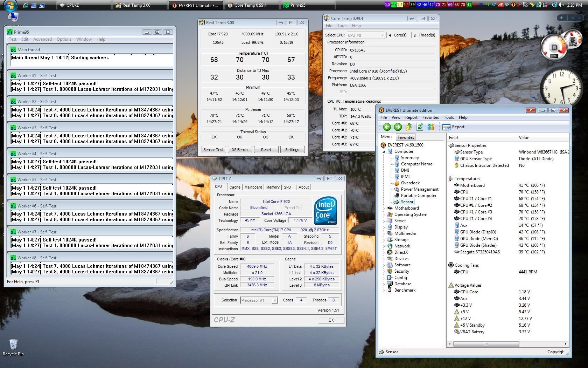This screenshot has width=588, height=368.
Task: Switch to CPU-Z SPD tab
Action: click(287, 187)
